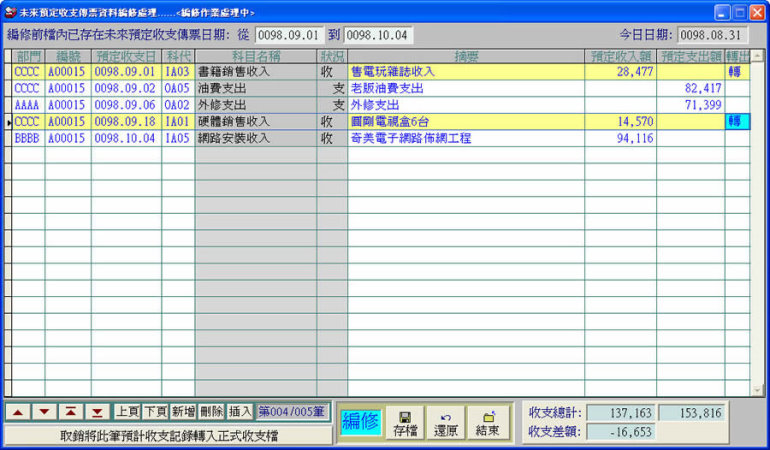Screen dimensions: 770x450
Task: Click the previous record up arrow
Action: tap(18, 411)
